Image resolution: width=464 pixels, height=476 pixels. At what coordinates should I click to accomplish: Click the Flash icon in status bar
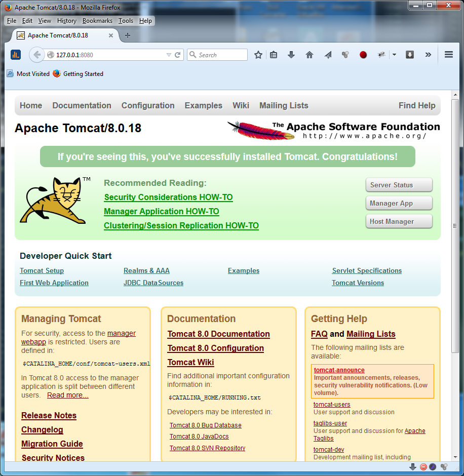pos(433,467)
